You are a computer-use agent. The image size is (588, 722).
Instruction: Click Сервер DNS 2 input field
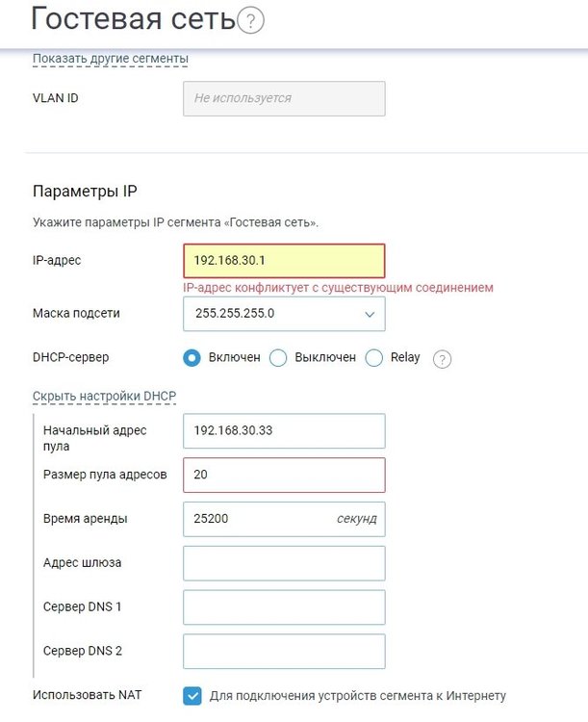pyautogui.click(x=284, y=651)
